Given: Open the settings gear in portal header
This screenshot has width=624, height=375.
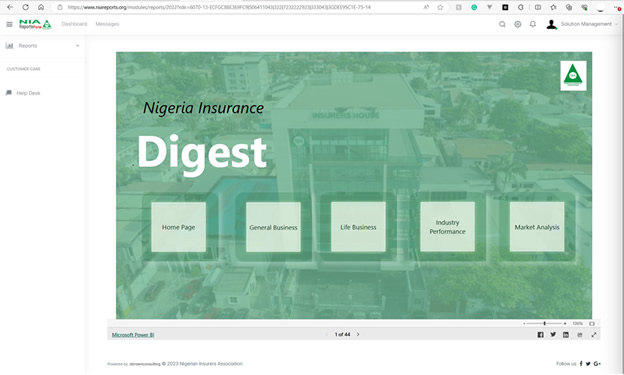Looking at the screenshot, I should [x=517, y=24].
